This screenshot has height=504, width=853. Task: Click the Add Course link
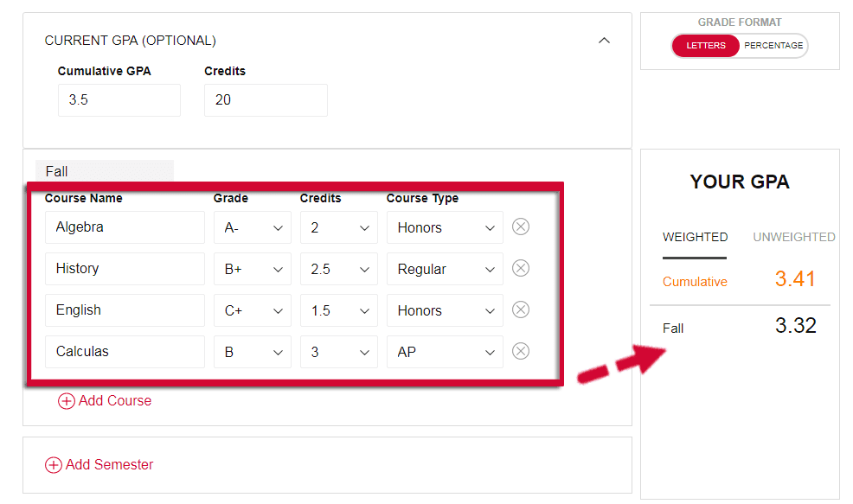(x=115, y=401)
